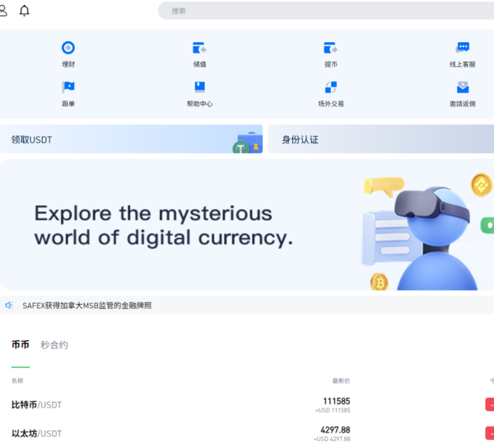Open the 理财 wealth management icon

[68, 49]
